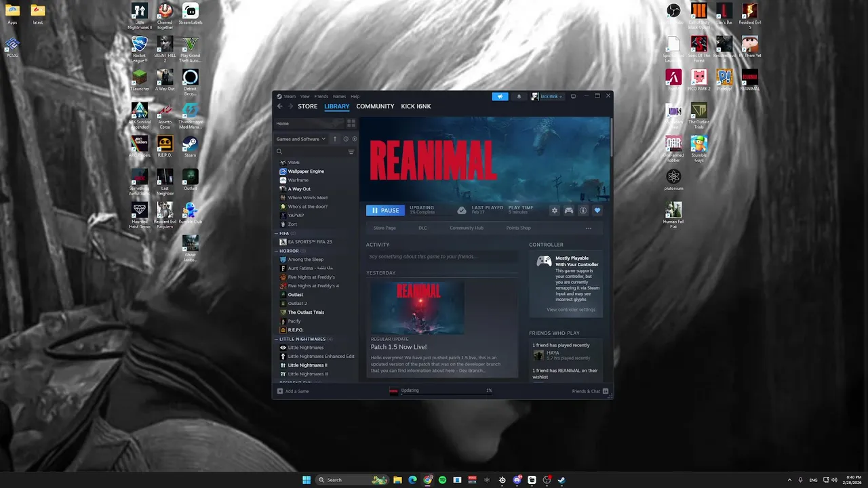Open the Games menu

coord(339,96)
